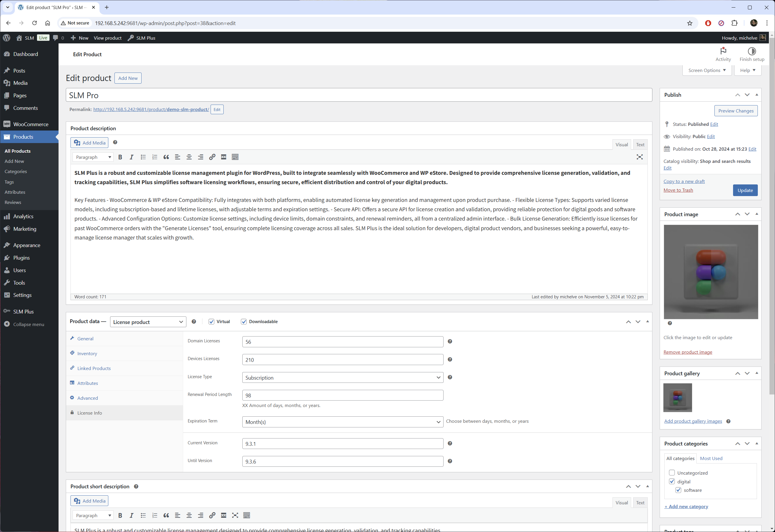
Task: Click the blockquote icon in description editor
Action: point(166,157)
